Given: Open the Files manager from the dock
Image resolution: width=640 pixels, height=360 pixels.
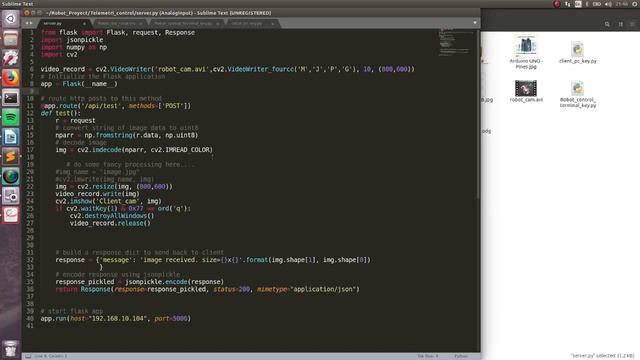Looking at the screenshot, I should [11, 39].
